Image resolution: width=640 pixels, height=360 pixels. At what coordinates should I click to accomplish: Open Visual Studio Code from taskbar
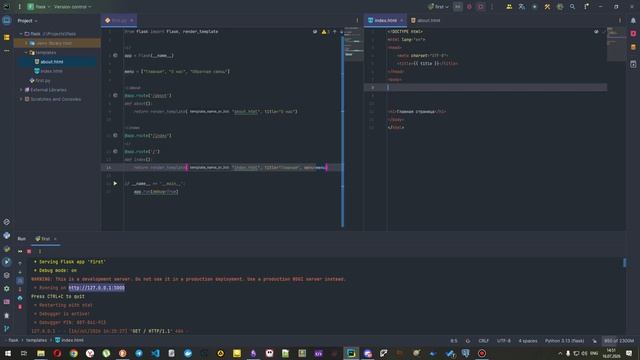(x=155, y=353)
